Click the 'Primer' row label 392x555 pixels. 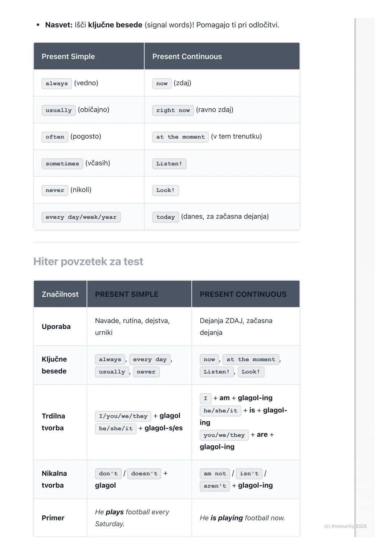[x=53, y=518]
